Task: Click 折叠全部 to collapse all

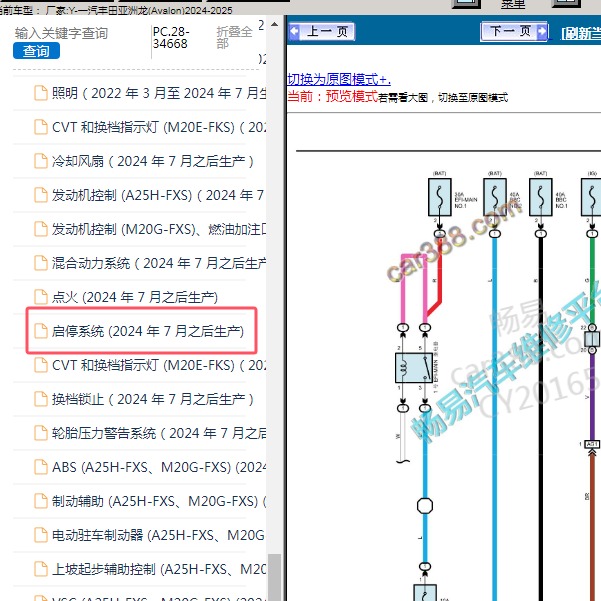Action: (234, 37)
